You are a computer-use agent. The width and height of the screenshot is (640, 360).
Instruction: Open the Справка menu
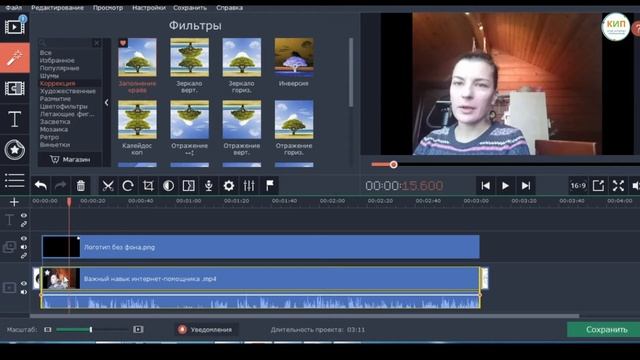pyautogui.click(x=229, y=8)
